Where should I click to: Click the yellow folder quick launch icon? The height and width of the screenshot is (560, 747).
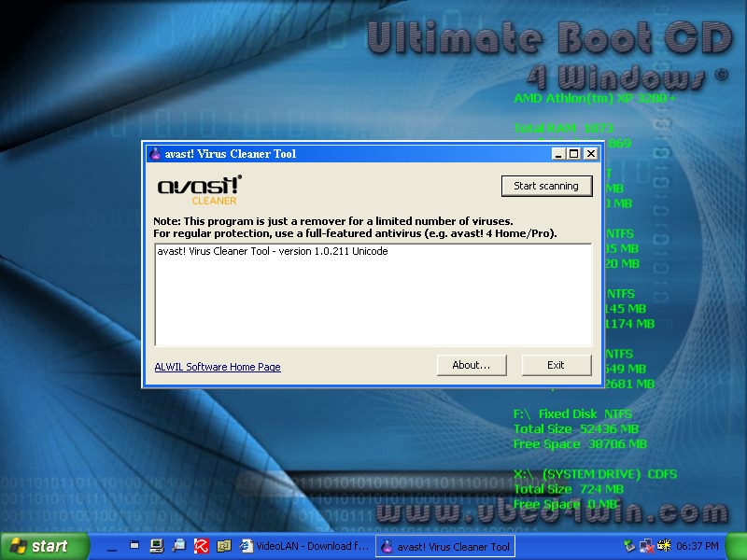223,546
